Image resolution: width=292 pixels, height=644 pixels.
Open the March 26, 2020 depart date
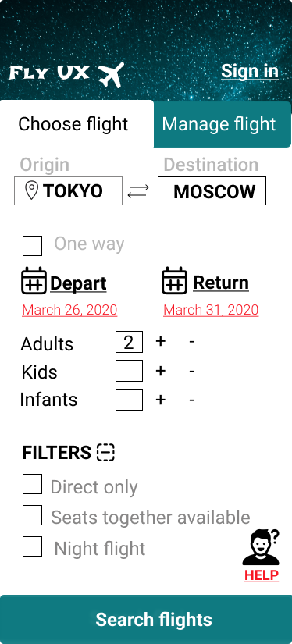point(69,310)
